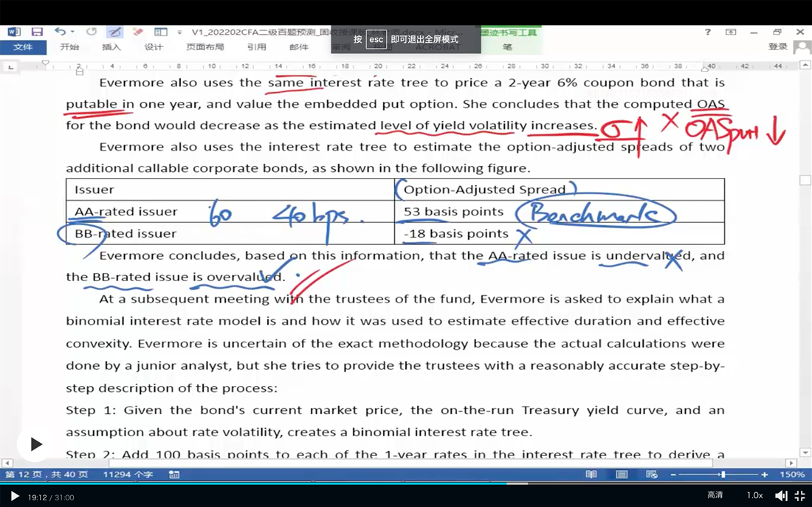The image size is (812, 507).
Task: Redo the last action
Action: 92,32
